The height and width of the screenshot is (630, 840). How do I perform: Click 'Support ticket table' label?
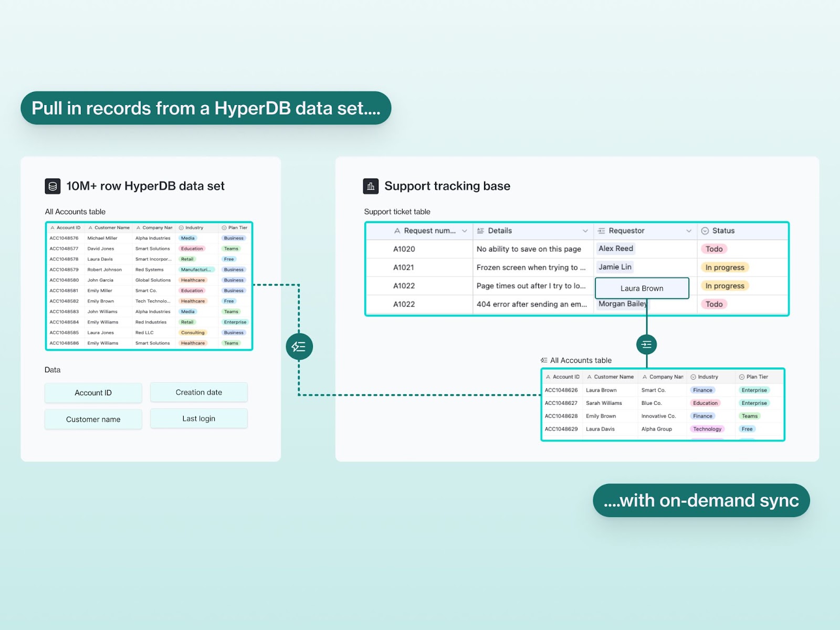click(397, 212)
